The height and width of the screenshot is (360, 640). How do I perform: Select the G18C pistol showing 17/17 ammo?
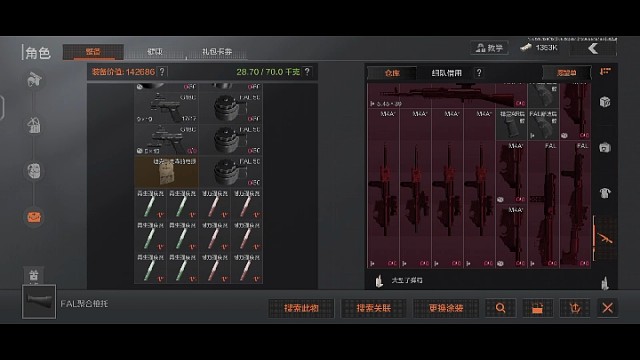point(167,108)
